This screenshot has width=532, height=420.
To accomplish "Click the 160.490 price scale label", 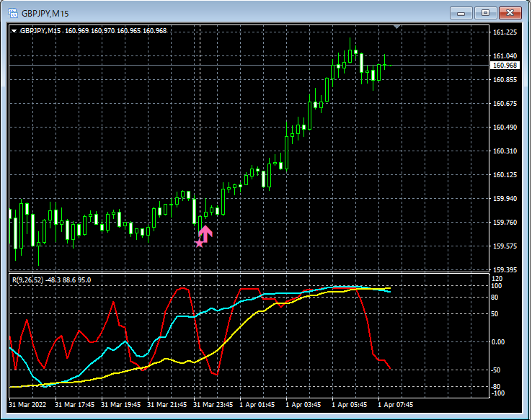I will (x=505, y=127).
